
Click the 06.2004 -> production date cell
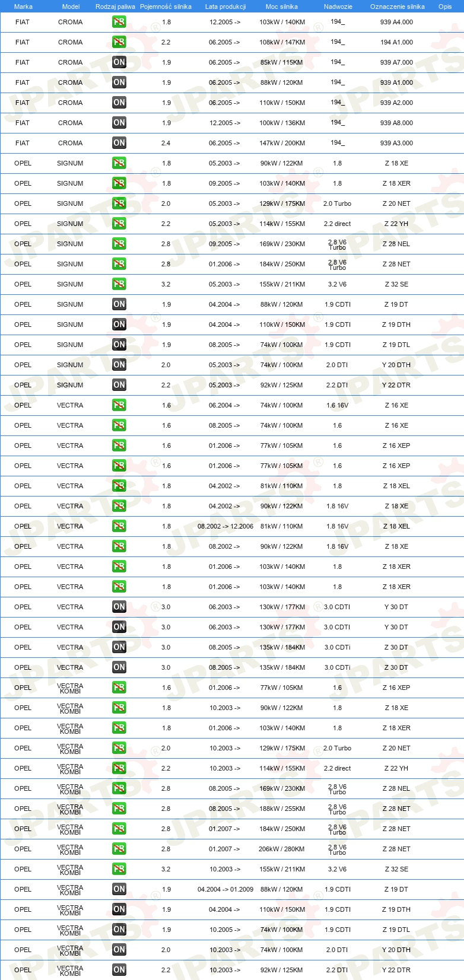click(224, 405)
